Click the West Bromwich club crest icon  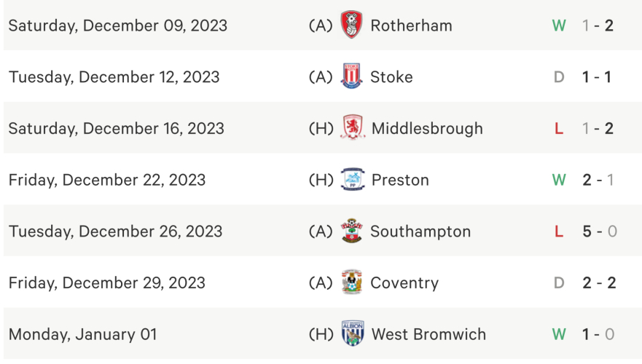[353, 334]
